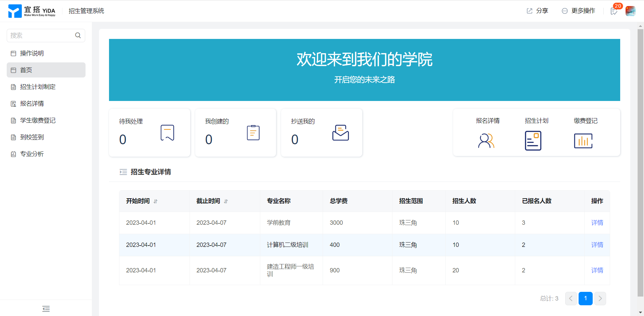Click the 总计: 3 pagination text
This screenshot has height=316, width=644.
click(549, 299)
